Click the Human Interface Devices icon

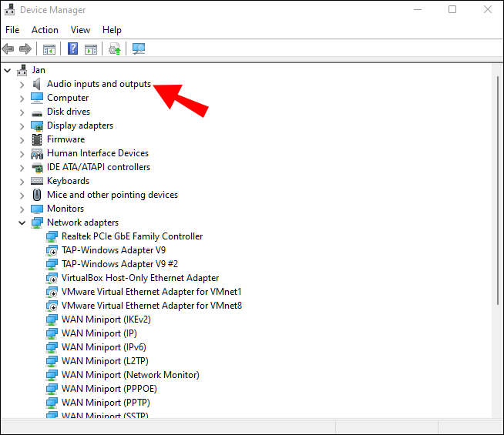click(x=37, y=154)
